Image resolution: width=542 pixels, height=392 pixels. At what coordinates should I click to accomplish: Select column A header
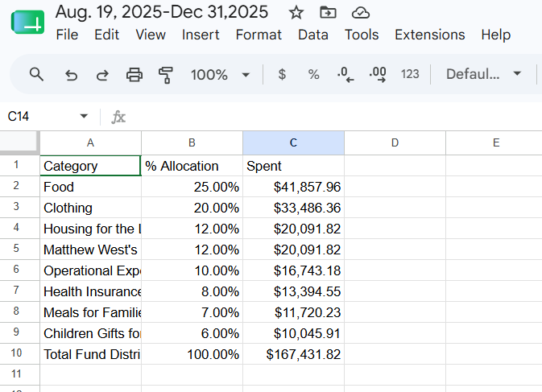(x=90, y=142)
